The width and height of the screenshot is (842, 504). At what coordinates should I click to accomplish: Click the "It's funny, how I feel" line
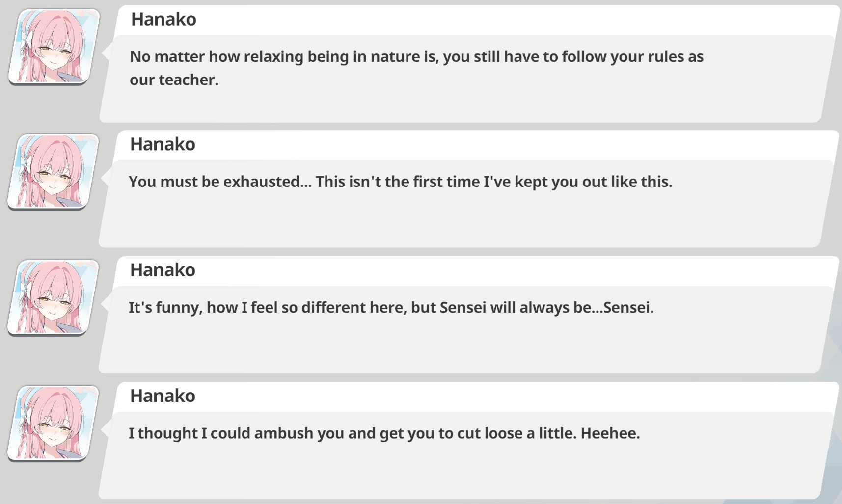click(x=391, y=308)
